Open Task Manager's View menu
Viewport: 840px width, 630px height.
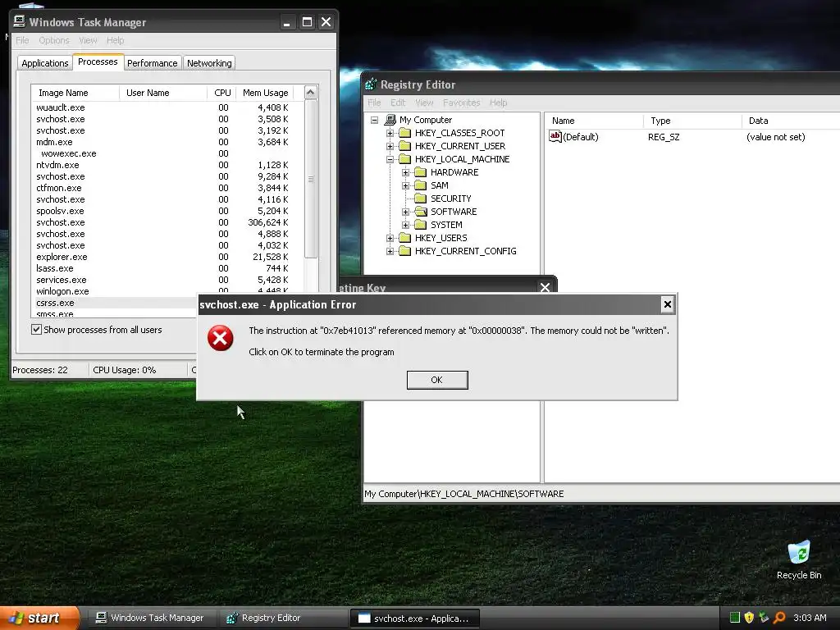click(88, 40)
